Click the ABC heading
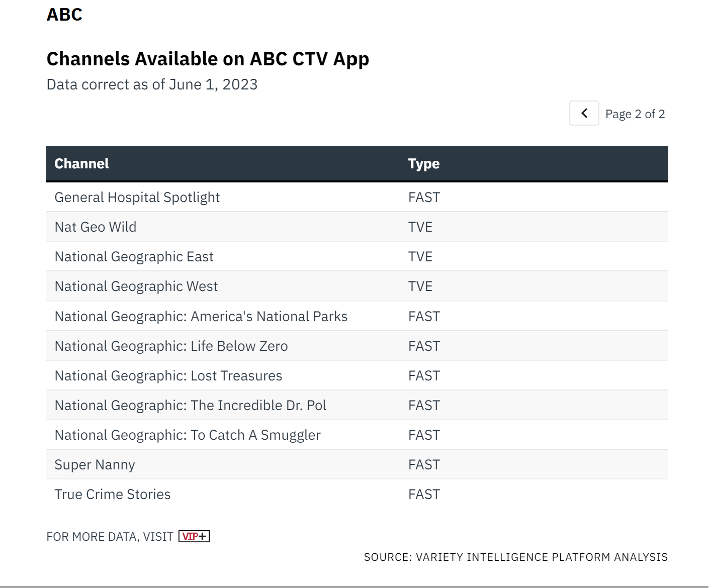Screen dimensions: 709x588 coord(64,14)
